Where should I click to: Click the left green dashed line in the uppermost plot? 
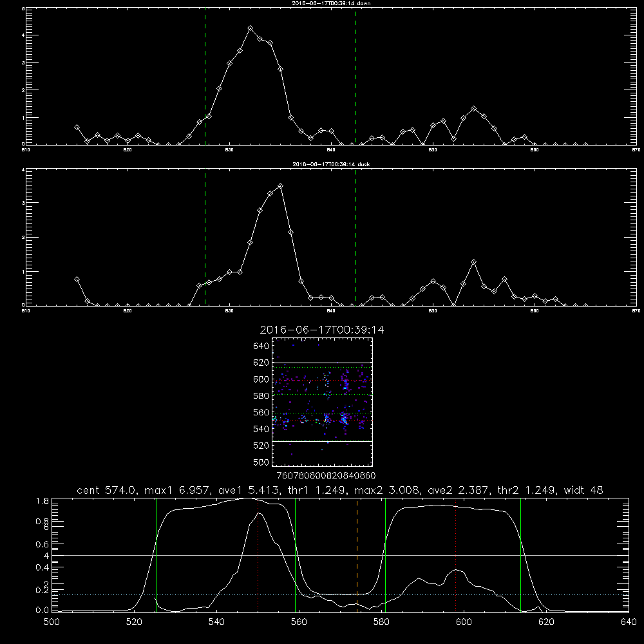pos(205,76)
